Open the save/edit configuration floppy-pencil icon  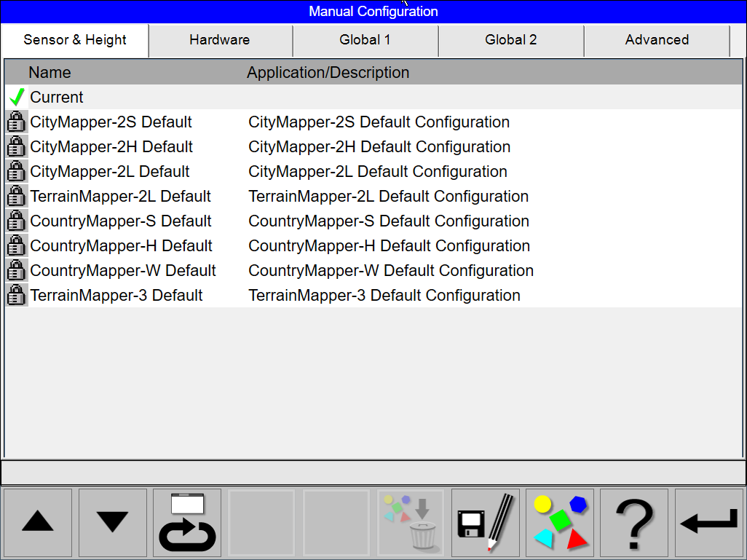(485, 523)
